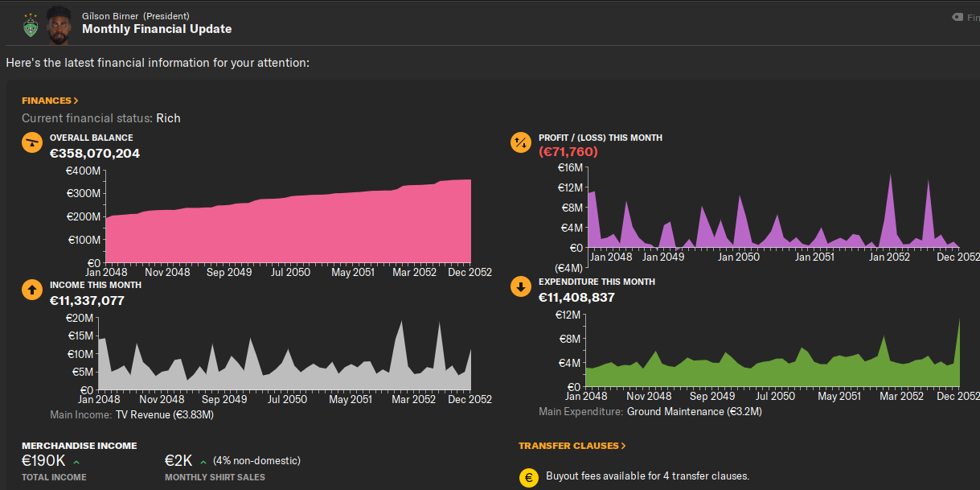Viewport: 980px width, 490px height.
Task: Open the FINANCES link
Action: point(50,101)
